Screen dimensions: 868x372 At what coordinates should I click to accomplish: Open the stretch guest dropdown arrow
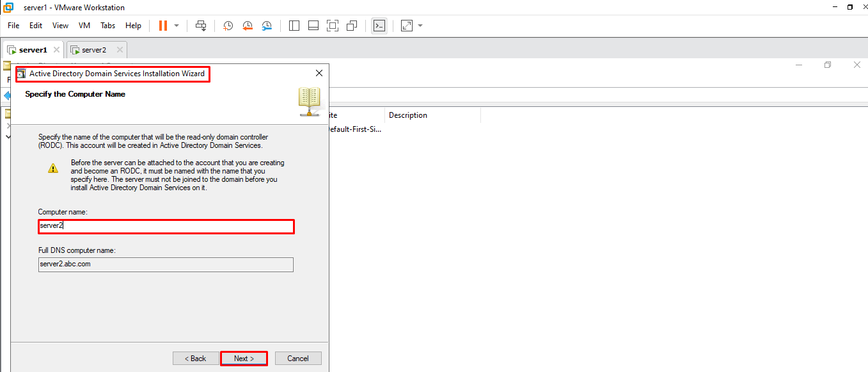[x=420, y=26]
